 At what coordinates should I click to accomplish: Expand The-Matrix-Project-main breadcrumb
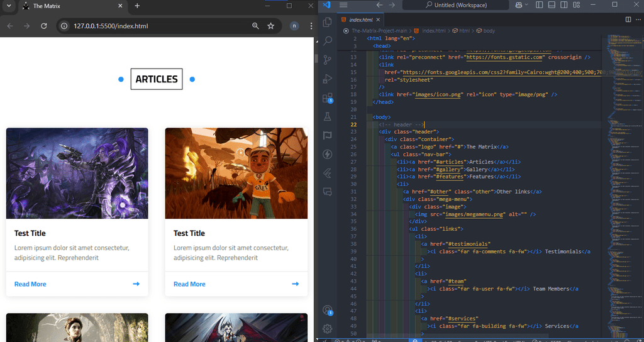[x=379, y=31]
